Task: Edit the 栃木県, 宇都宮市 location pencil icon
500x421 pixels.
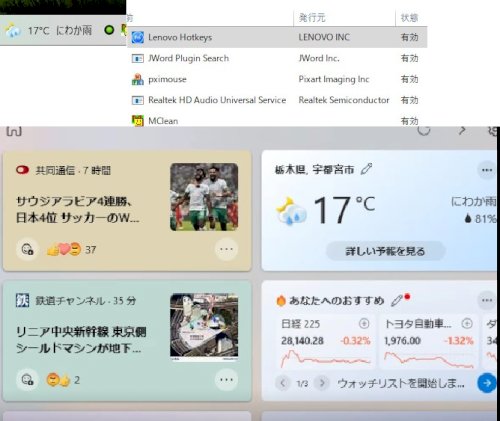Action: [366, 169]
